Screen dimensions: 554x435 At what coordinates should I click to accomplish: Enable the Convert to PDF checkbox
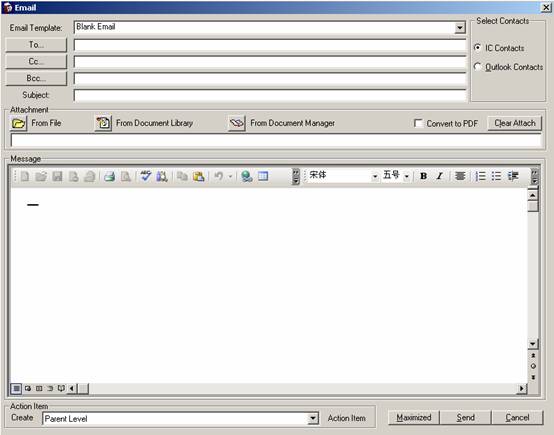(x=418, y=123)
